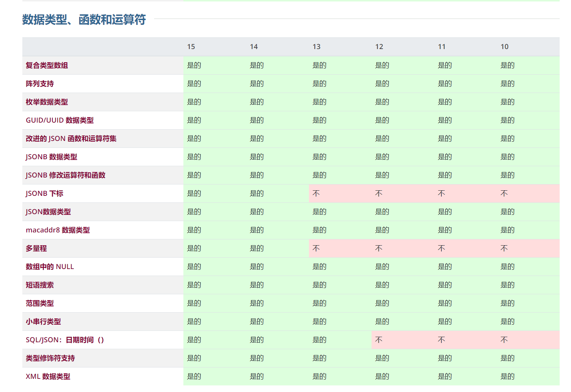Open the 范围类型 feature link
The image size is (571, 392).
pyautogui.click(x=40, y=303)
